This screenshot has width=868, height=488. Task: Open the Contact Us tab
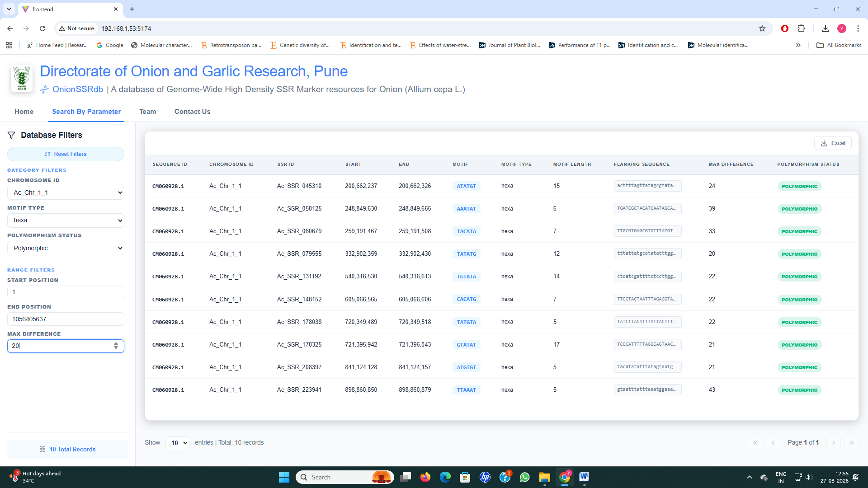(x=192, y=112)
